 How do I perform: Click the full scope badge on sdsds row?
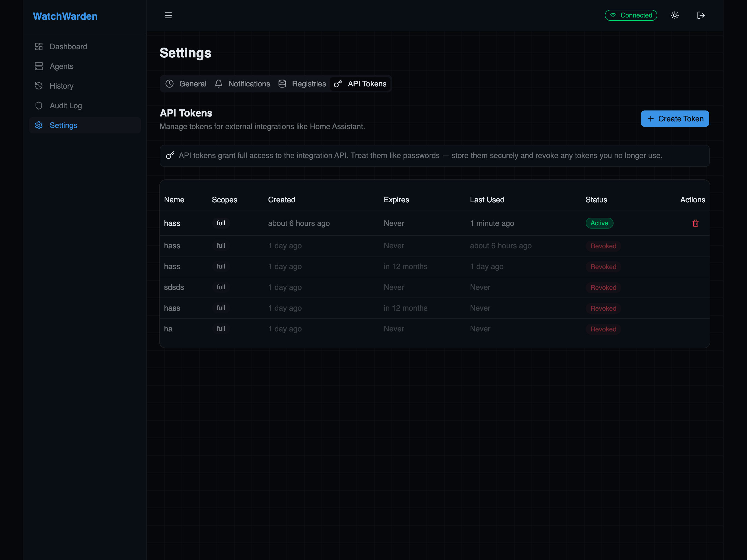point(221,287)
